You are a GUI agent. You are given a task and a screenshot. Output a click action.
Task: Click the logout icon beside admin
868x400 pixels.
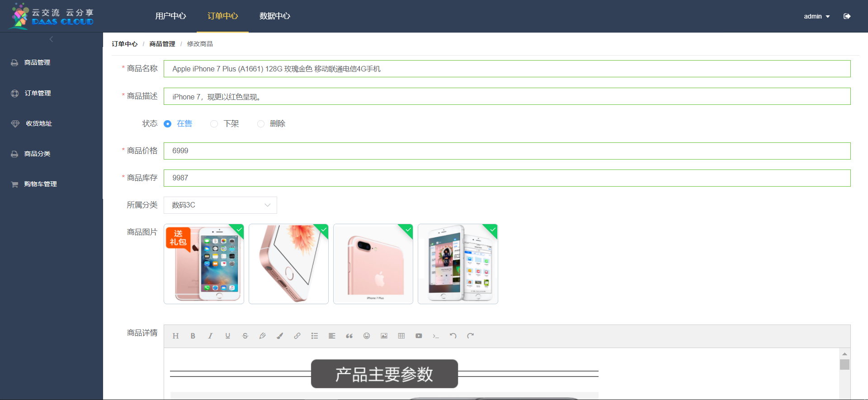(x=847, y=16)
